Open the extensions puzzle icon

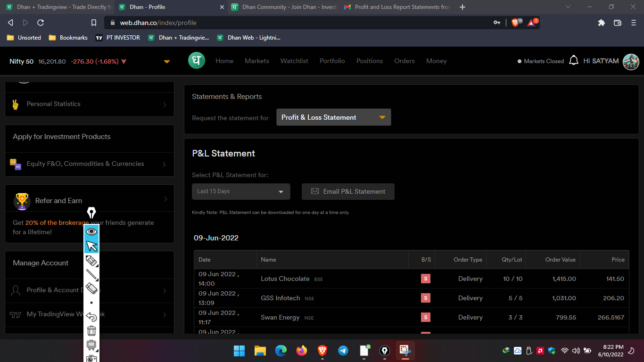[601, 23]
